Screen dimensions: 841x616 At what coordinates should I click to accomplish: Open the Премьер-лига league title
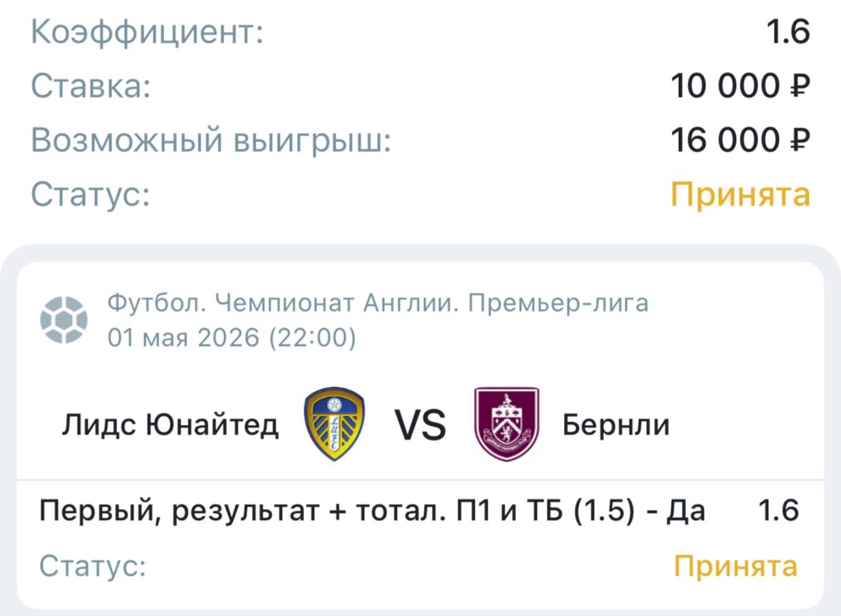[558, 303]
